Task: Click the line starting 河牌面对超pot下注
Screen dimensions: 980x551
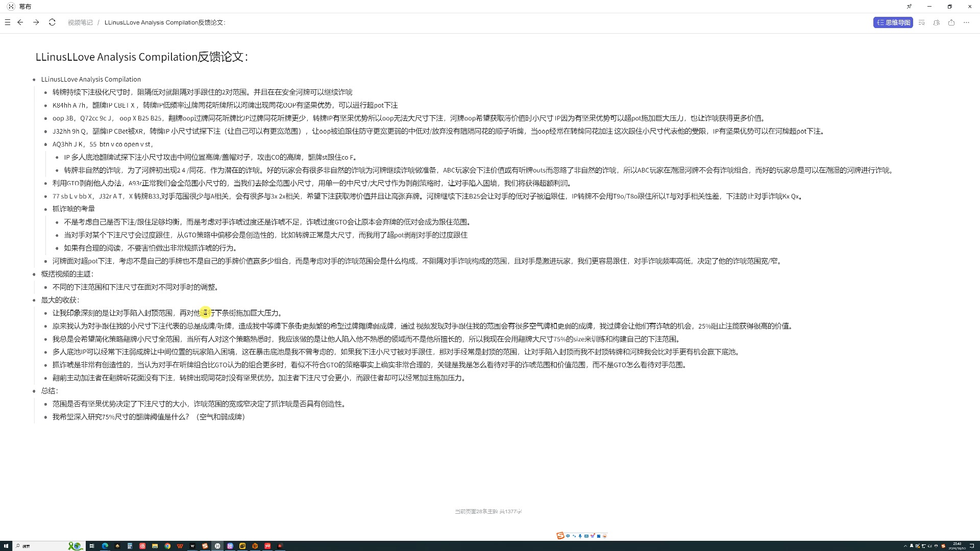Action: coord(418,261)
